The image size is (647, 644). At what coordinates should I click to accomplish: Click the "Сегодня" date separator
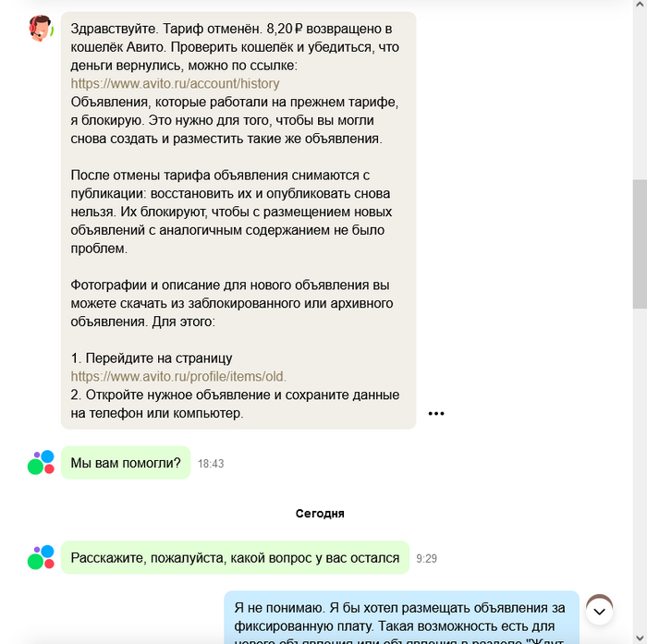point(320,514)
